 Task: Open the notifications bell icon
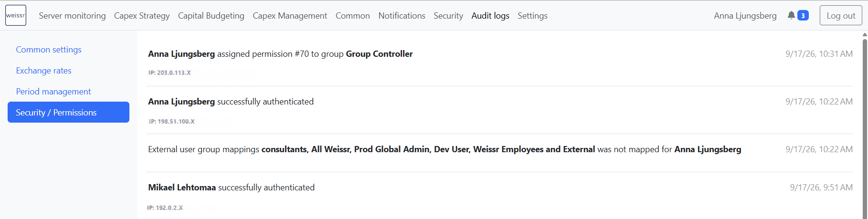[791, 15]
